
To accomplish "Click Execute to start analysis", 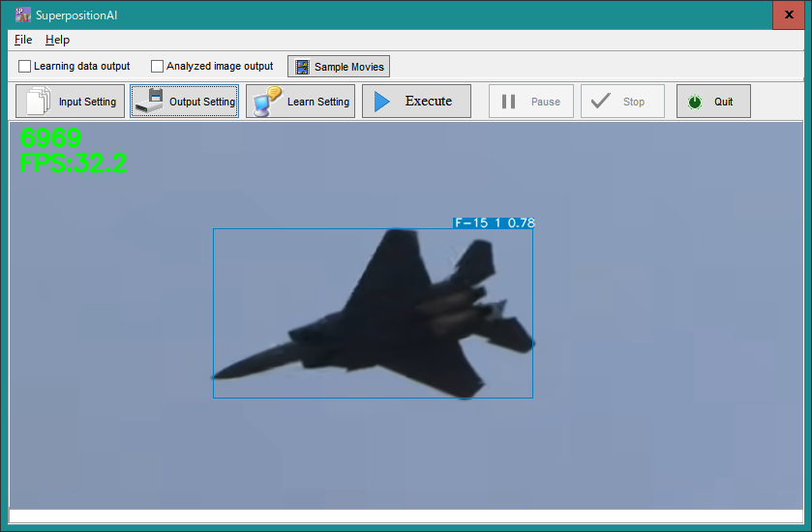I will 416,102.
